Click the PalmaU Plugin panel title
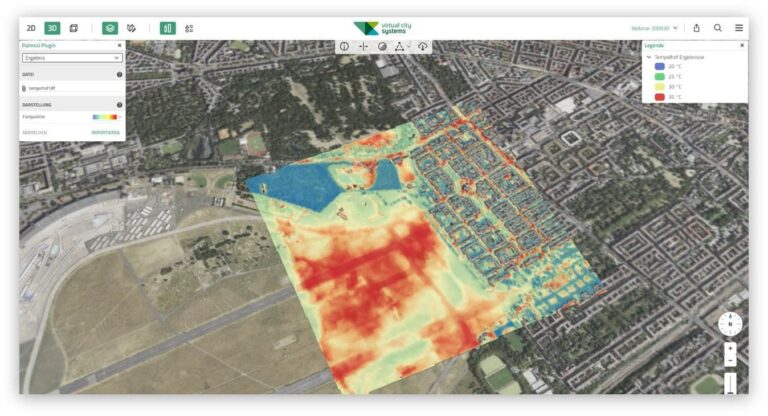Viewport: 768px width, 416px height. tap(39, 45)
